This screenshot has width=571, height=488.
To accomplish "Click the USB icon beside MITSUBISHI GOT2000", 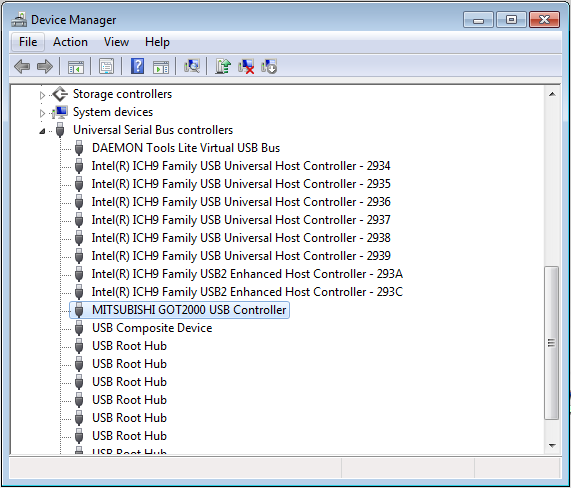I will click(x=79, y=310).
